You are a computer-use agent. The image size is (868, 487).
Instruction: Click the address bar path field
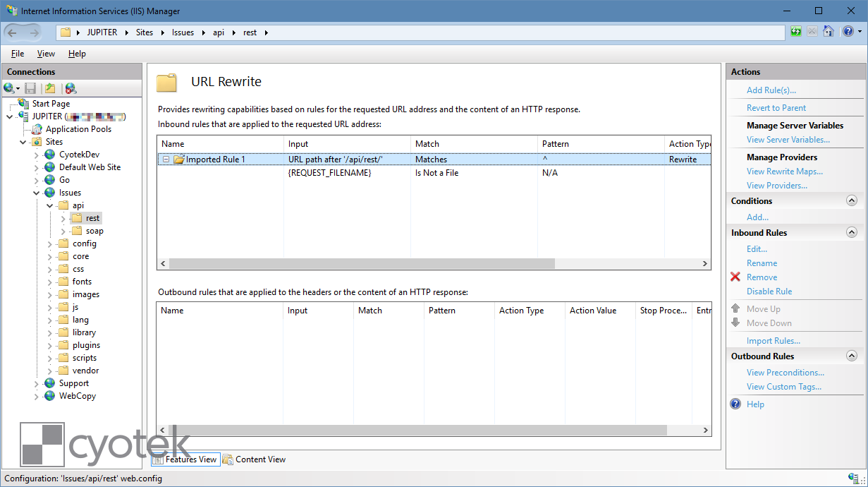click(x=420, y=32)
